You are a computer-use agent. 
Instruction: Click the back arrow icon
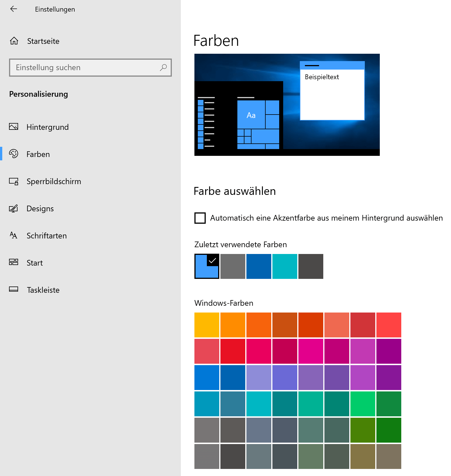pos(14,9)
